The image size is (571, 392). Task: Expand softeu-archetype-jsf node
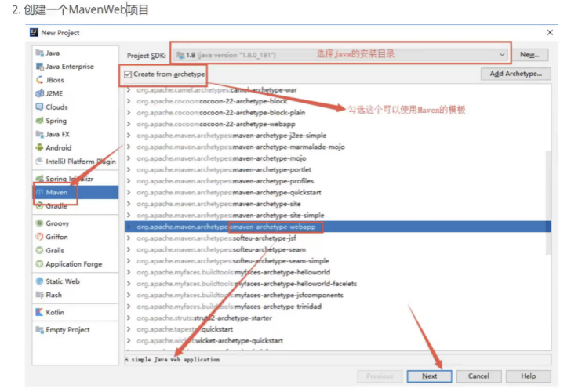(129, 238)
